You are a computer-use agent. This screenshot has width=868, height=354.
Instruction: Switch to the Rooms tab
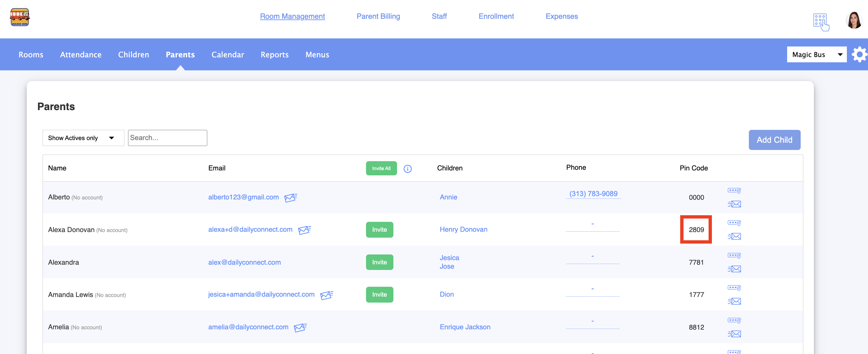point(31,54)
